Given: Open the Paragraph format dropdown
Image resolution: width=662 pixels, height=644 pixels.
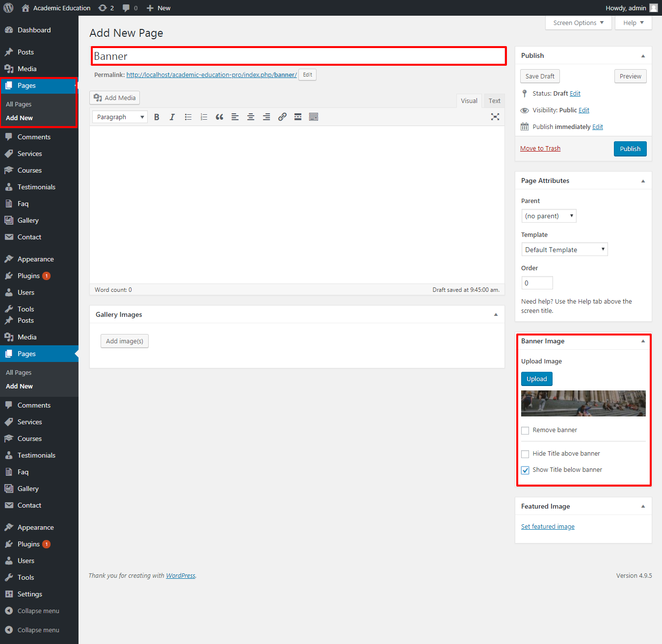Looking at the screenshot, I should (x=120, y=117).
